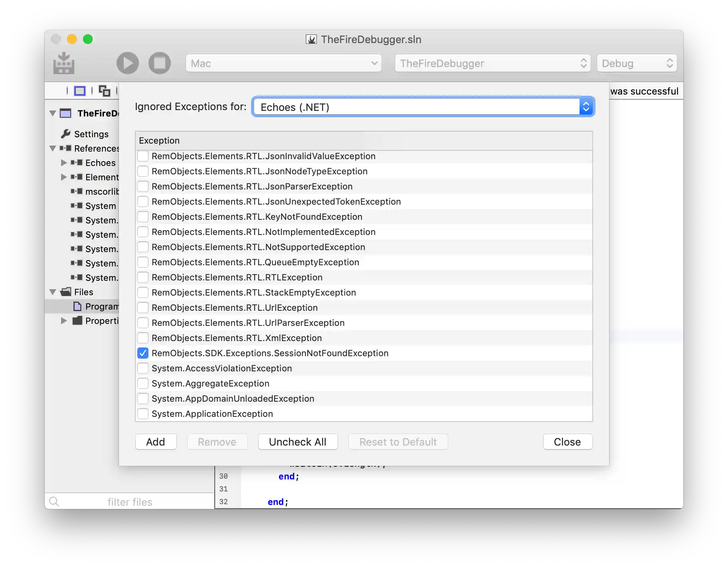The image size is (728, 568).
Task: Click the References node icon
Action: point(65,148)
